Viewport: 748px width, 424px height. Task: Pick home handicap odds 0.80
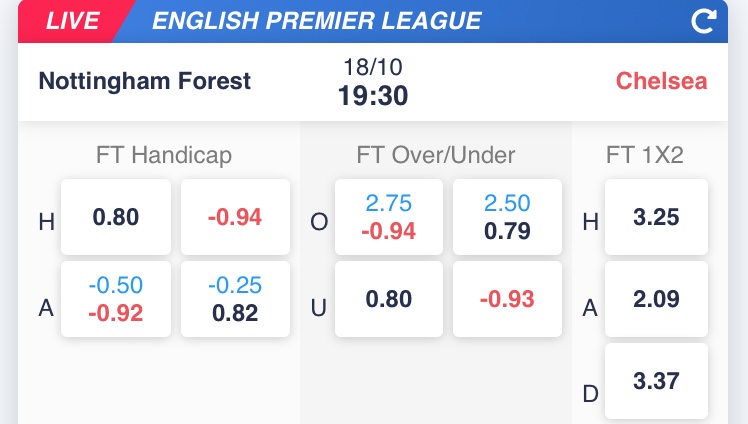coord(116,217)
